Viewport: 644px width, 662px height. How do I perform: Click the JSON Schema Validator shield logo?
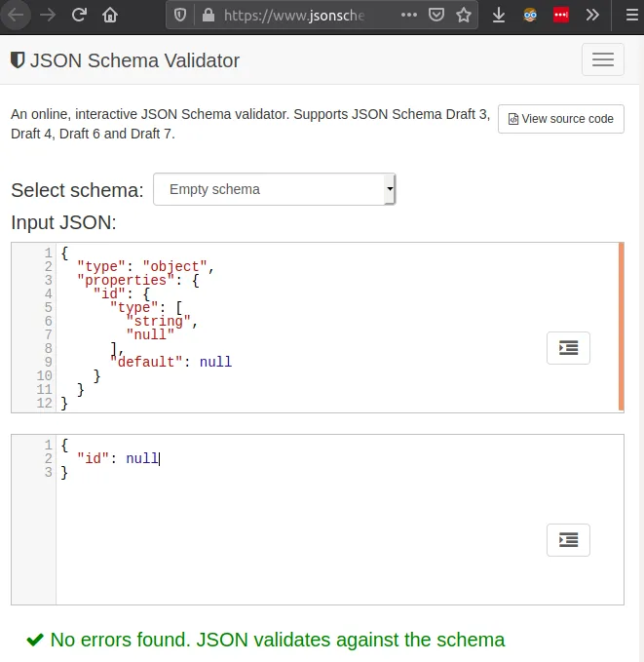pos(18,59)
